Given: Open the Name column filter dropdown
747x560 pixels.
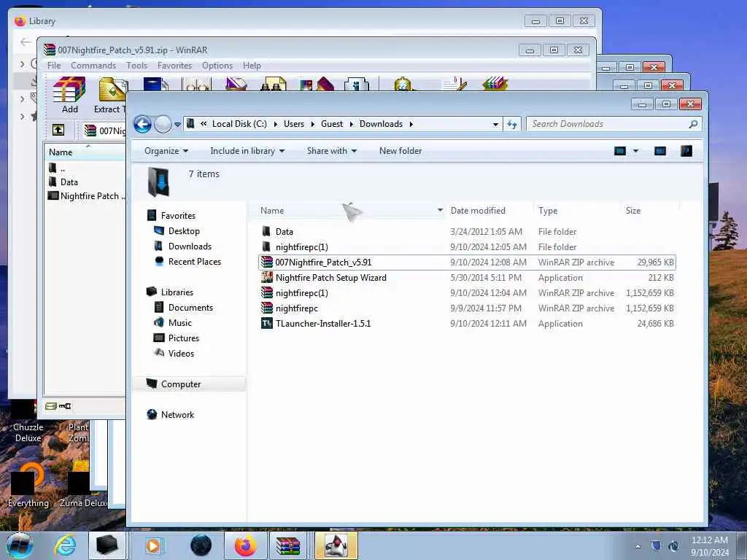Looking at the screenshot, I should pos(440,211).
